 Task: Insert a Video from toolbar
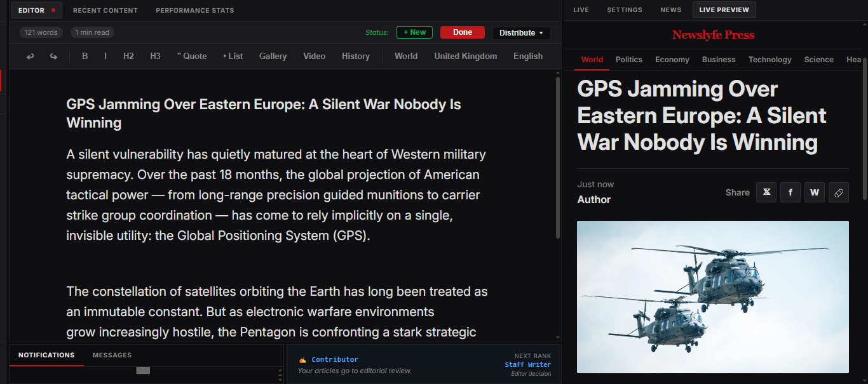(315, 56)
